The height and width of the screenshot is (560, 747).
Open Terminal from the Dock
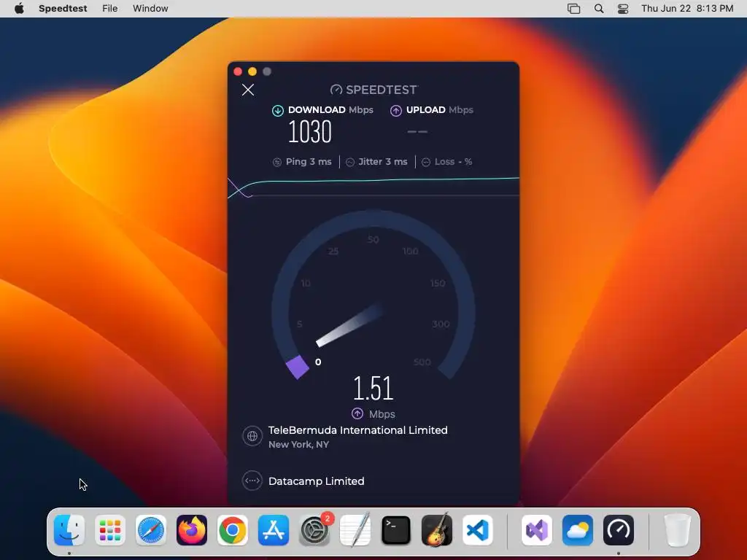396,530
